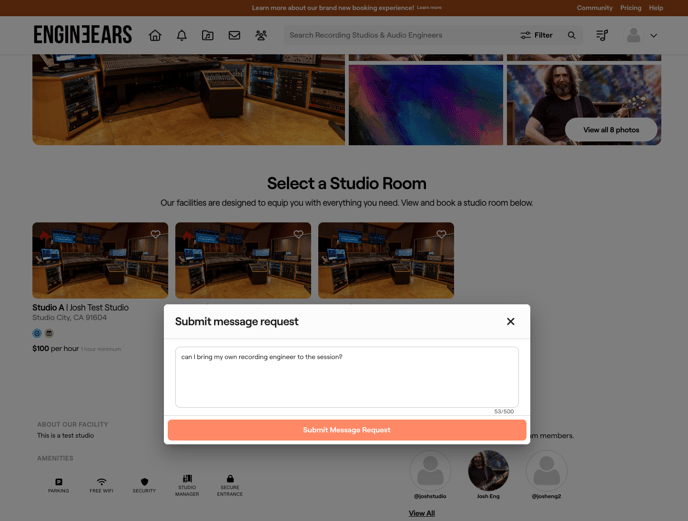Open the Pricing menu link
Screen dimensions: 688x521
point(630,8)
